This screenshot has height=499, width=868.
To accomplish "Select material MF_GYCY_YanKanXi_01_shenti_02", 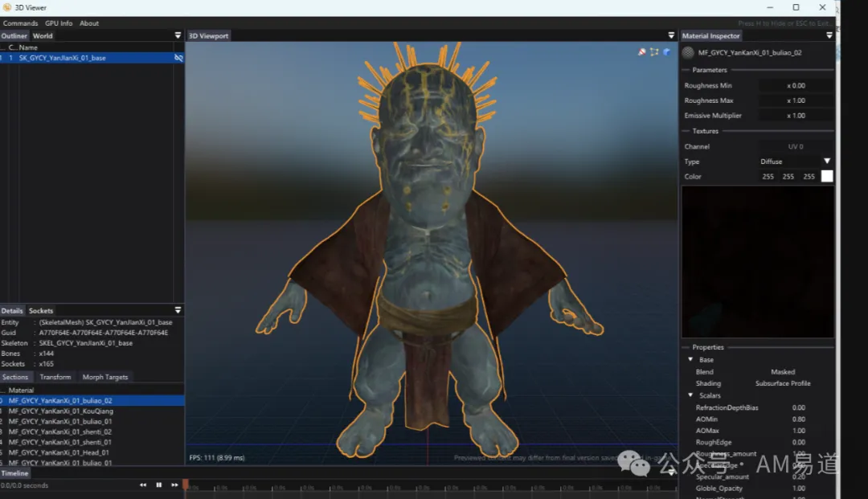I will [x=92, y=432].
